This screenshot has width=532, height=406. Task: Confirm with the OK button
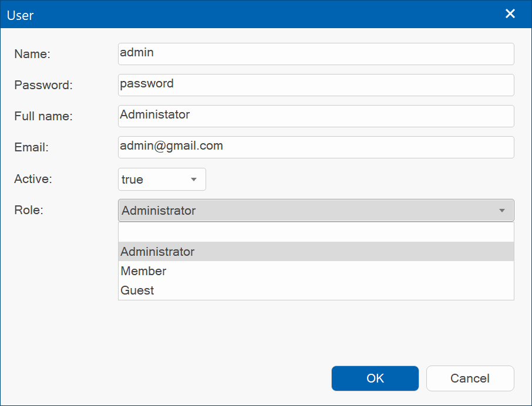tap(375, 378)
